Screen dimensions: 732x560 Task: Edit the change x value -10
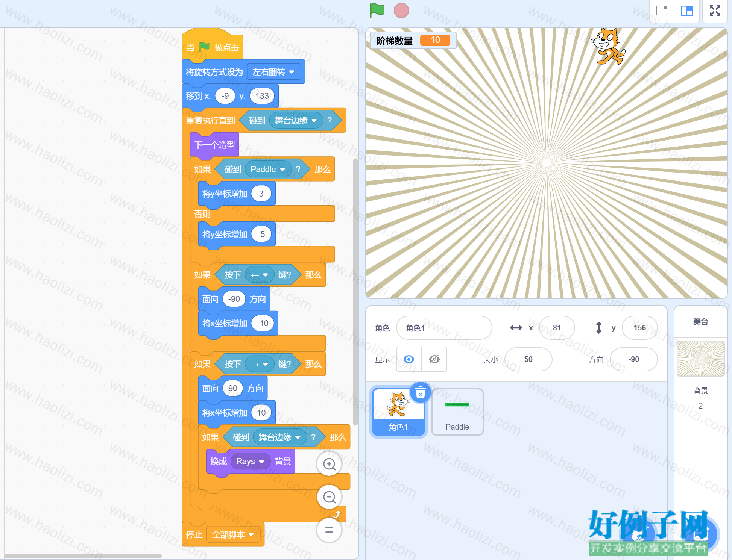(x=262, y=323)
